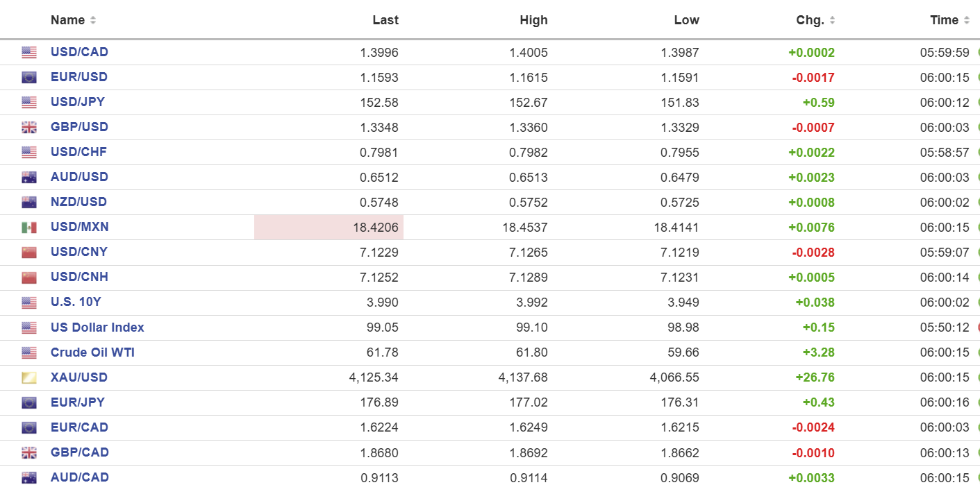Open the EUR/JPY pair link
Image resolution: width=980 pixels, height=485 pixels.
pos(78,402)
